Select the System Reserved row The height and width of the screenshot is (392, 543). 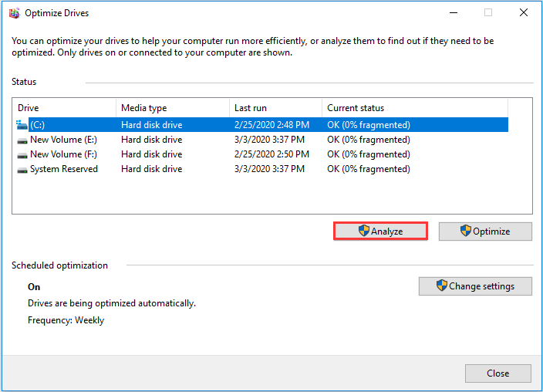point(261,169)
